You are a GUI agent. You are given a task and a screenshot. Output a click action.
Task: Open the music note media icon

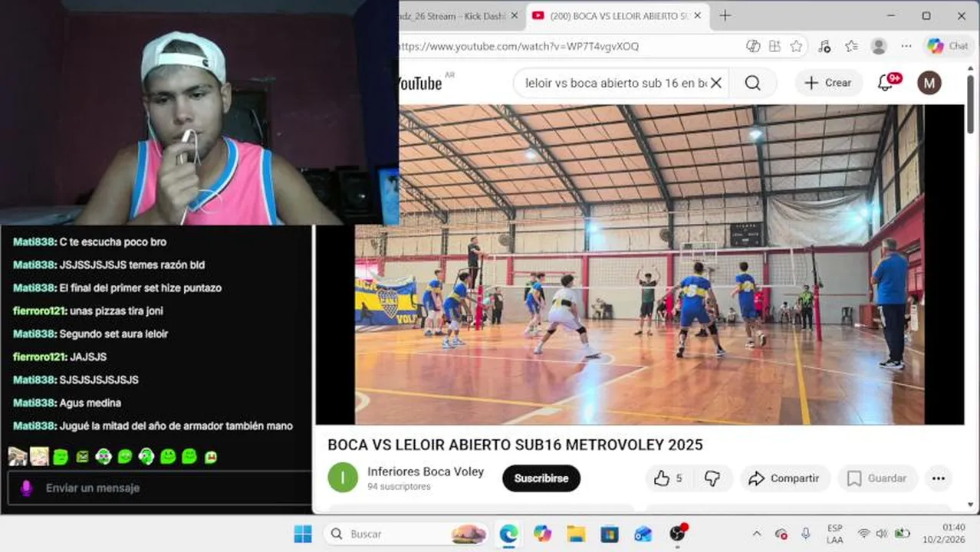(x=824, y=46)
